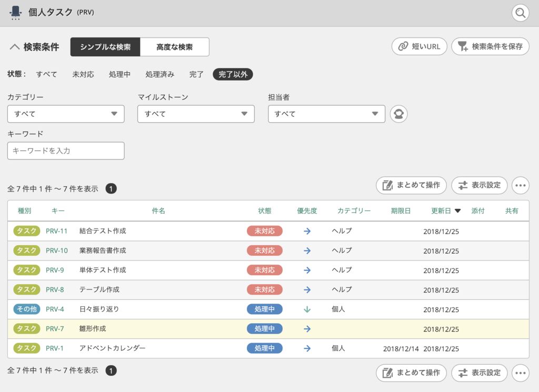Click the 個人タスク project chair icon
This screenshot has width=539, height=392.
(x=15, y=13)
